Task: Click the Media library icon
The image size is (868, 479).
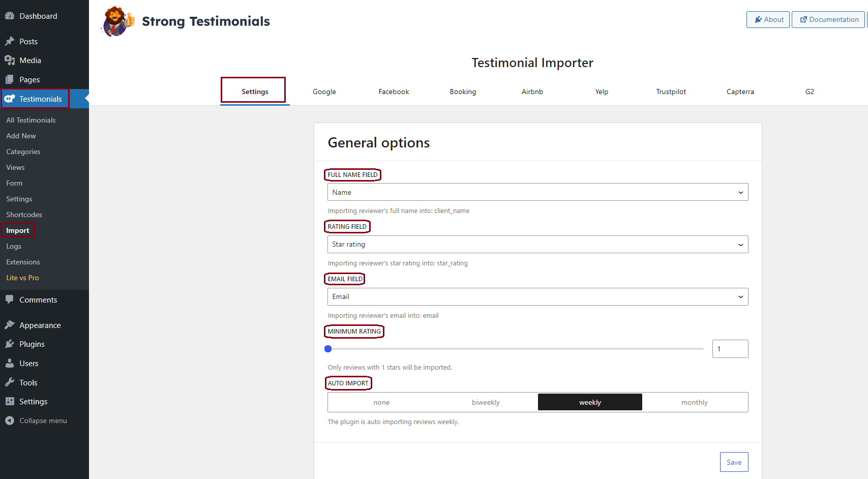Action: tap(10, 60)
